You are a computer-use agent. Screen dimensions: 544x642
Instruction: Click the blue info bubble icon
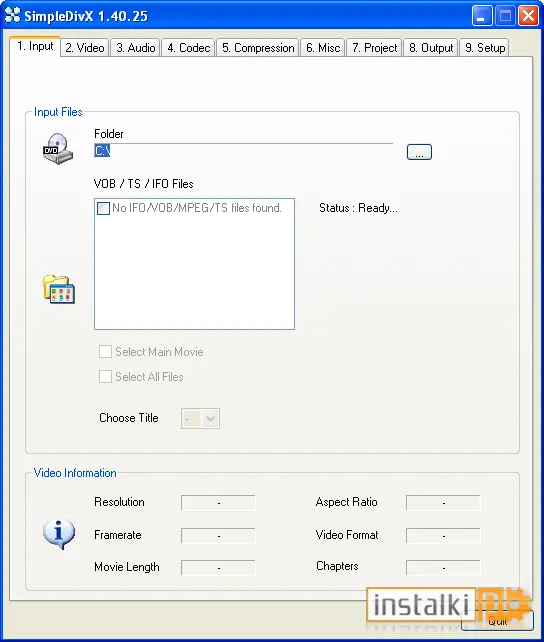point(59,533)
